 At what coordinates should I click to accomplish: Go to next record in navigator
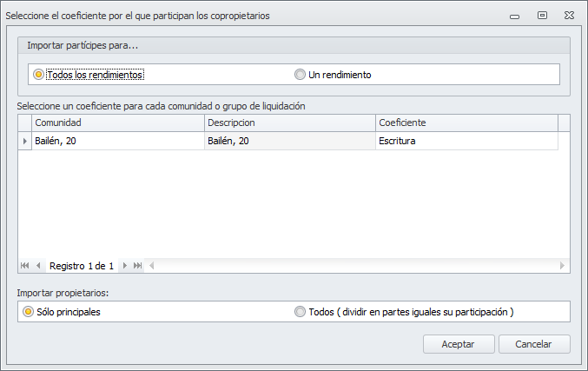point(125,266)
